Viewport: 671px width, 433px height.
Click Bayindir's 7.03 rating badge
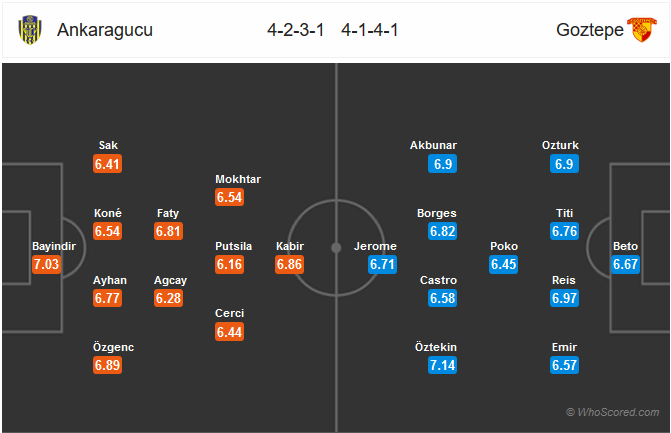coord(46,264)
